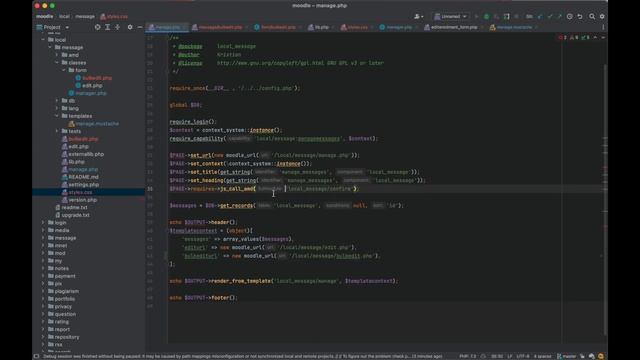
Task: Click the debug session status bar message
Action: click(242, 356)
